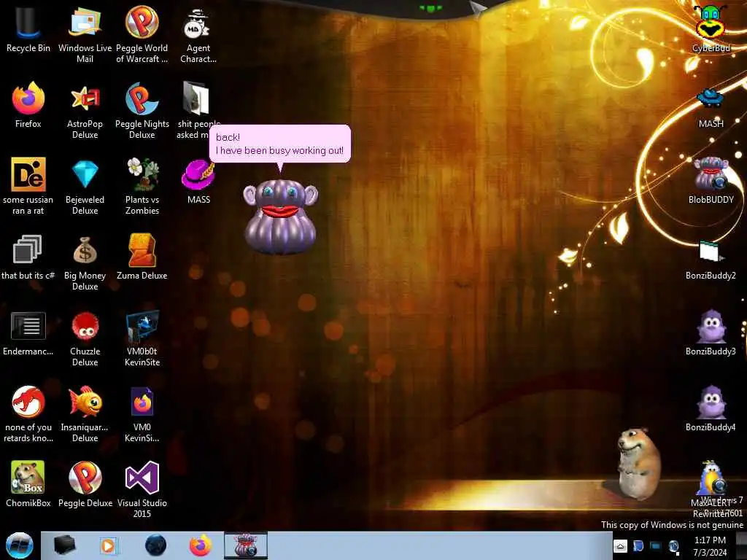Click the blue shield tray icon

point(638,546)
